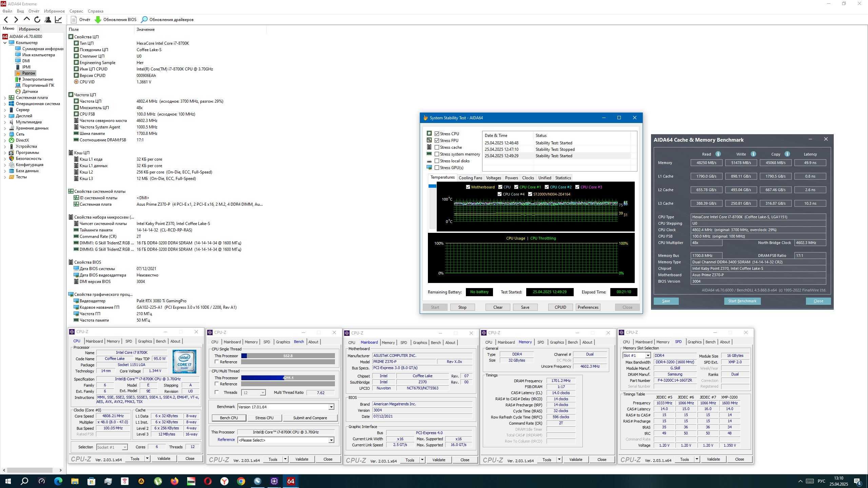The height and width of the screenshot is (488, 868).
Task: Click Read info icon in Benchmark window
Action: point(718,154)
